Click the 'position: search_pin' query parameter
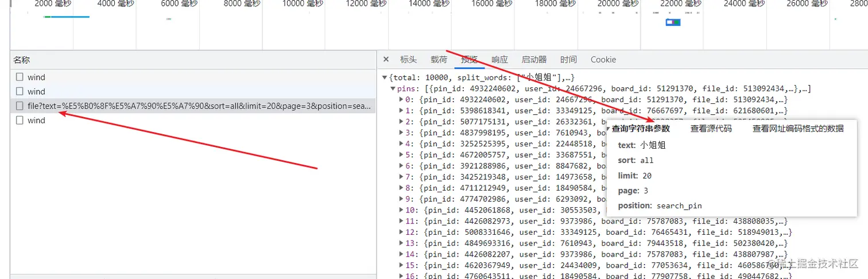868x279 pixels. click(660, 206)
